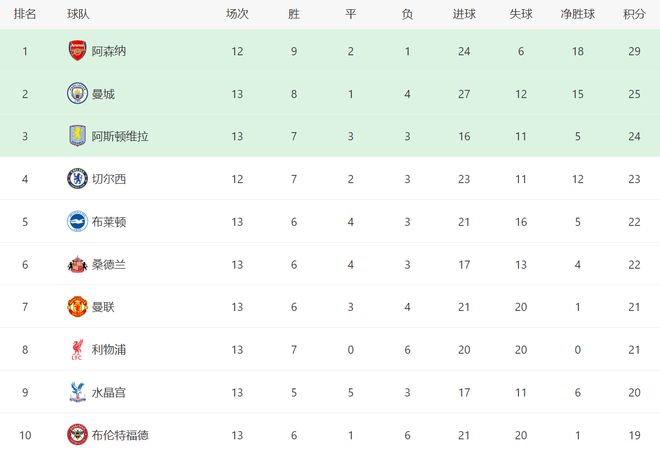Viewport: 660px width, 455px height.
Task: Click the Manchester United crest icon
Action: tap(77, 307)
